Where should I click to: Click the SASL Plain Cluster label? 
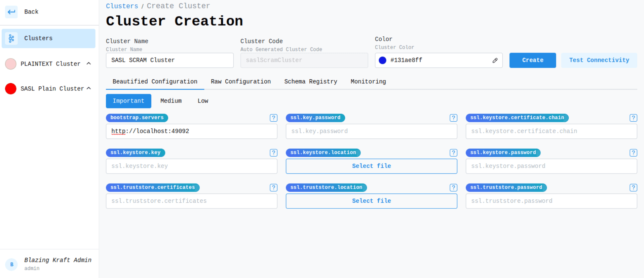(52, 89)
